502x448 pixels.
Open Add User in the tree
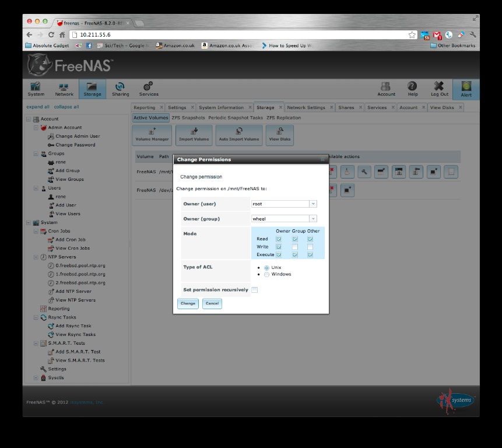(x=66, y=205)
